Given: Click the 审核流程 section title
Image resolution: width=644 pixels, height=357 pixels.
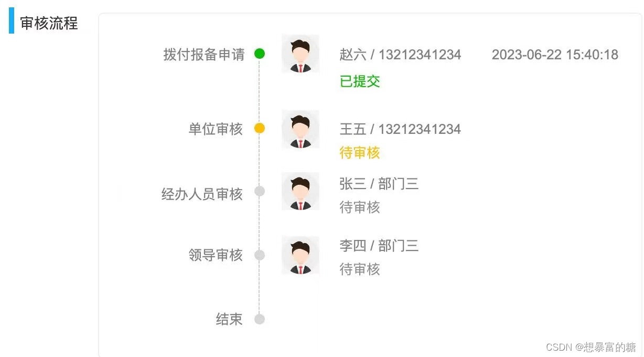Looking at the screenshot, I should coord(49,24).
